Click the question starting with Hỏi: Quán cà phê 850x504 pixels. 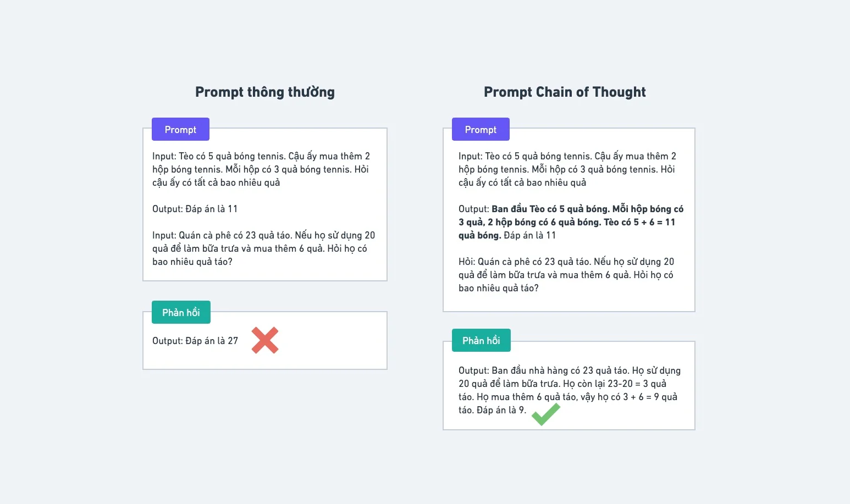point(566,275)
